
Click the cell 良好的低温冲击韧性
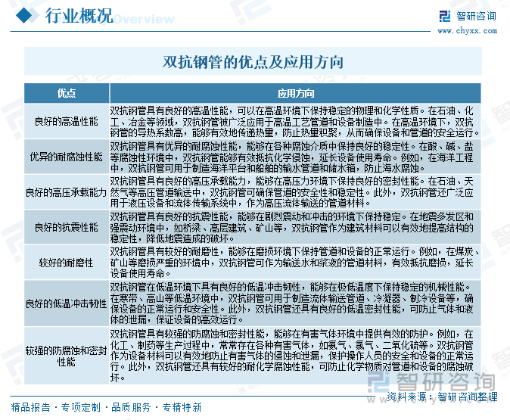pos(67,303)
